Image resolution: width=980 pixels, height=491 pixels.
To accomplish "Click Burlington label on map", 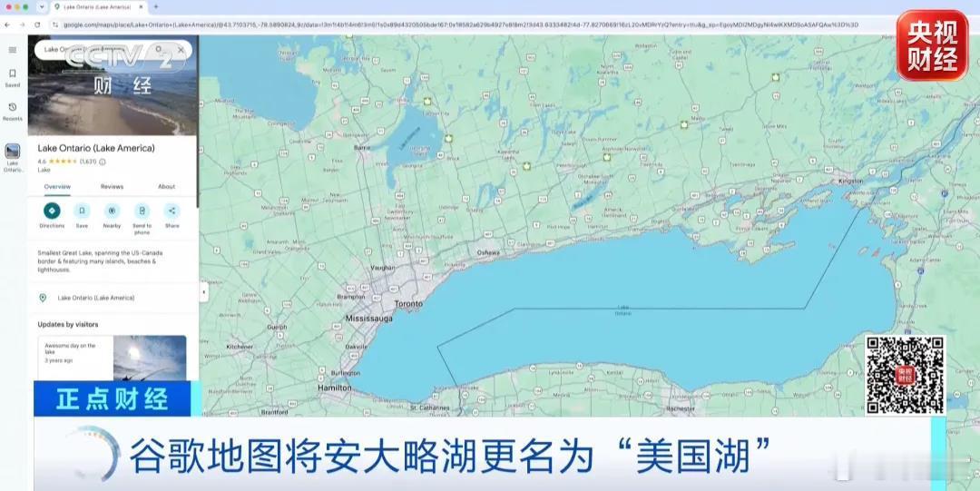I will click(346, 373).
